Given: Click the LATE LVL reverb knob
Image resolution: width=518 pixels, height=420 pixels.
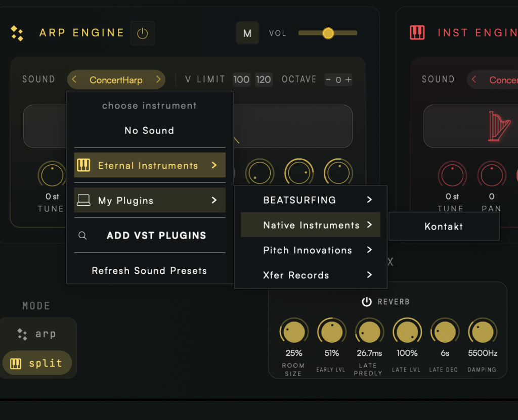Looking at the screenshot, I should (407, 332).
